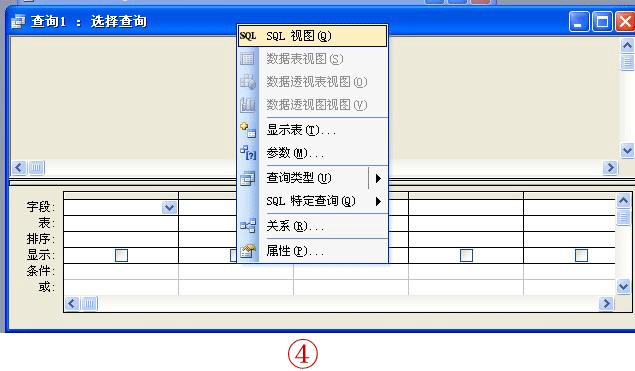The image size is (635, 371).
Task: Click the table pane horizontal scroll thumb
Action: click(x=36, y=167)
